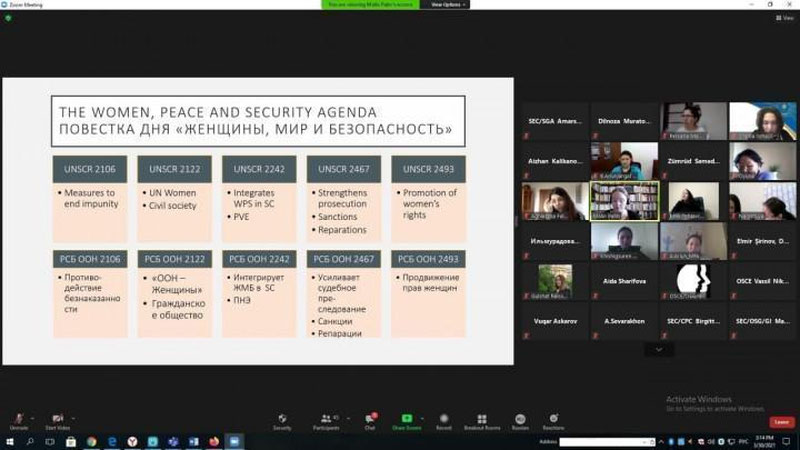
Task: Click the green Share Screen icon
Action: click(407, 419)
